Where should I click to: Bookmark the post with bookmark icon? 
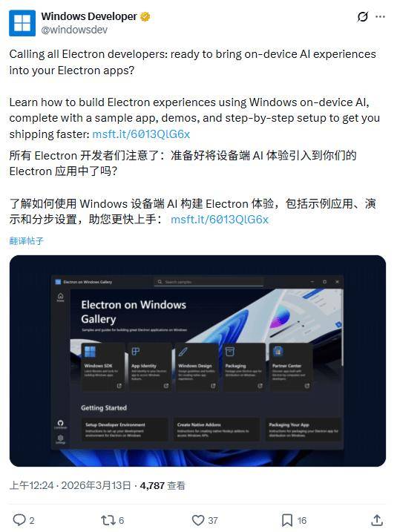coord(287,520)
